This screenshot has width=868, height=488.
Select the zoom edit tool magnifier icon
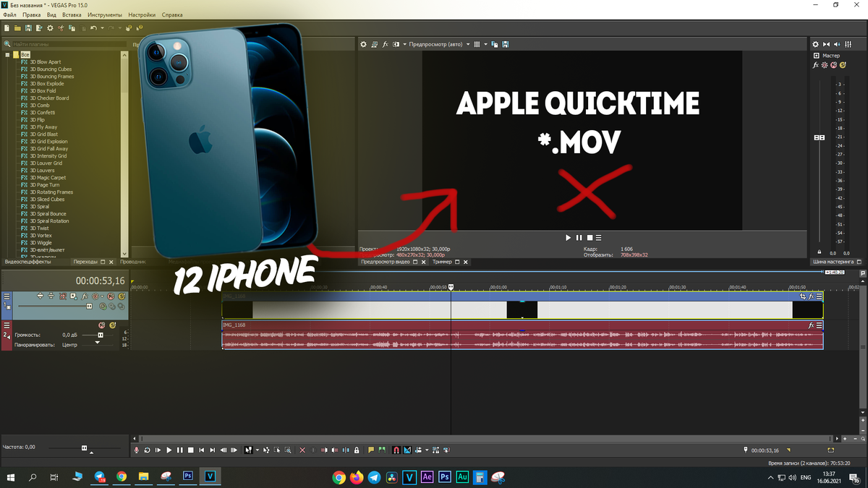click(x=288, y=450)
